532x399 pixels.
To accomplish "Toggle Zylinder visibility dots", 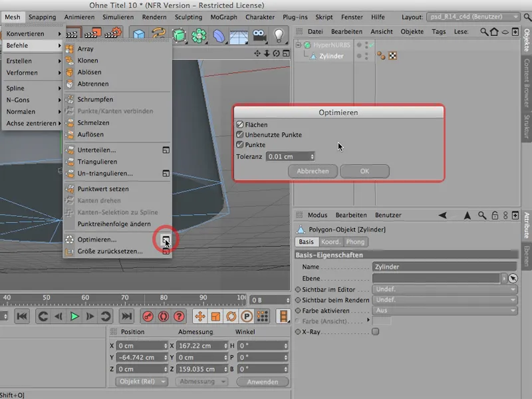I will (x=366, y=56).
